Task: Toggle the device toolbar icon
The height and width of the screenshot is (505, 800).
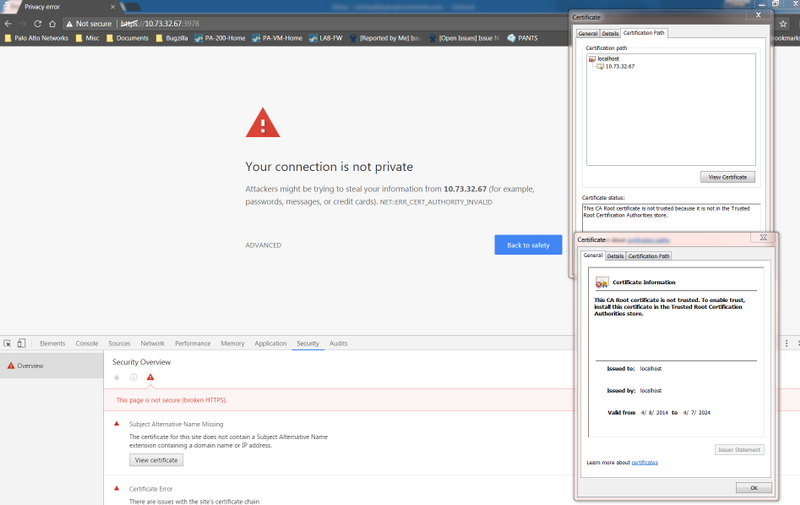Action: [21, 343]
